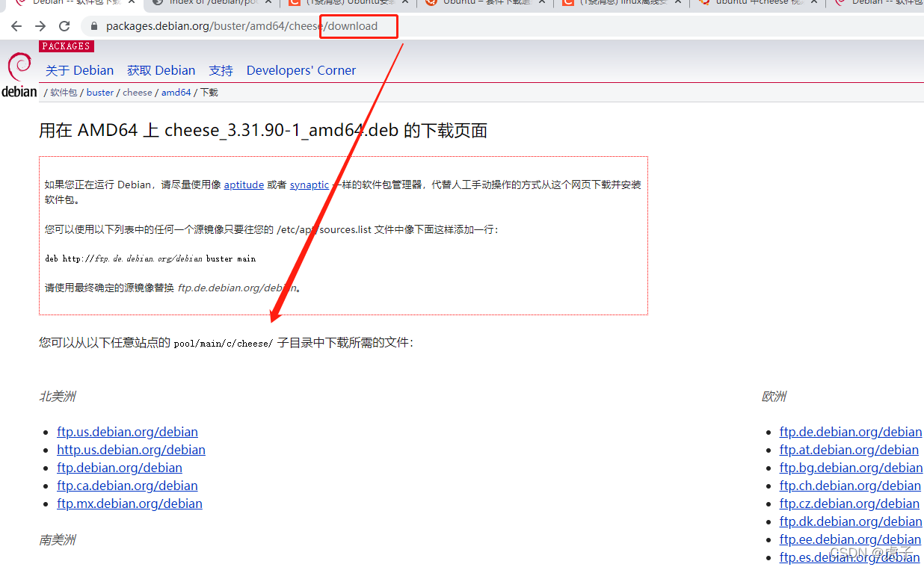Screen dimensions: 924x567
Task: Click the 软件包 breadcrumb link
Action: (64, 93)
